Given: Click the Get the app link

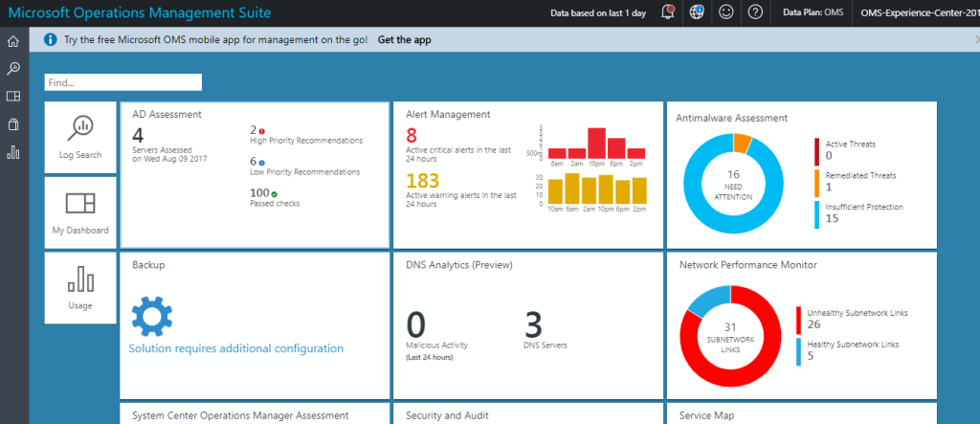Looking at the screenshot, I should [x=405, y=40].
